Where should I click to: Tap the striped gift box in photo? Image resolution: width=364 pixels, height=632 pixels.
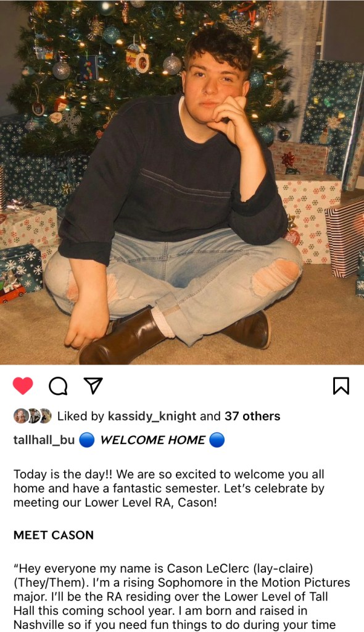coord(345,238)
